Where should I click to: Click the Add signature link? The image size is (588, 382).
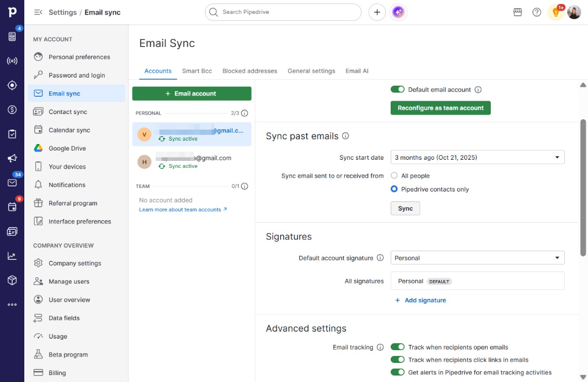coord(420,300)
